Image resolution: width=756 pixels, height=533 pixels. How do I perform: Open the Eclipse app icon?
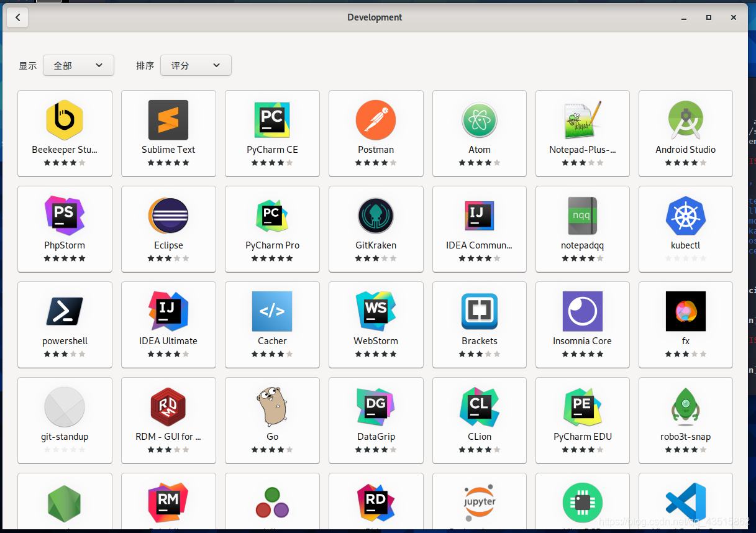pyautogui.click(x=168, y=216)
